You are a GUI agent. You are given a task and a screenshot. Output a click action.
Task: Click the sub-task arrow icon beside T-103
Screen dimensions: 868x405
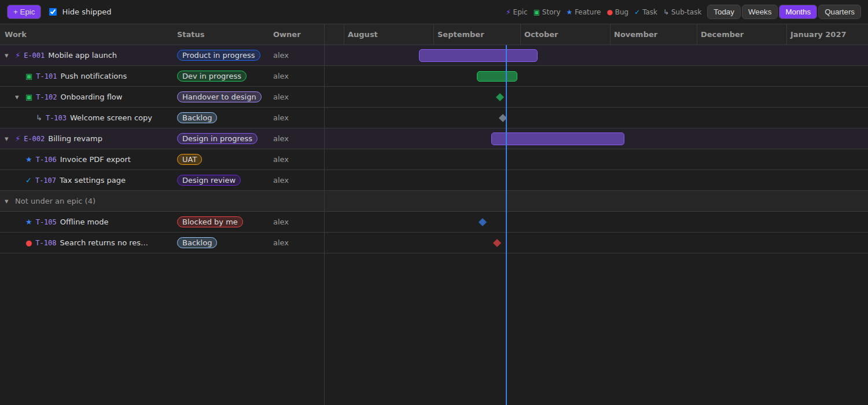(39, 118)
